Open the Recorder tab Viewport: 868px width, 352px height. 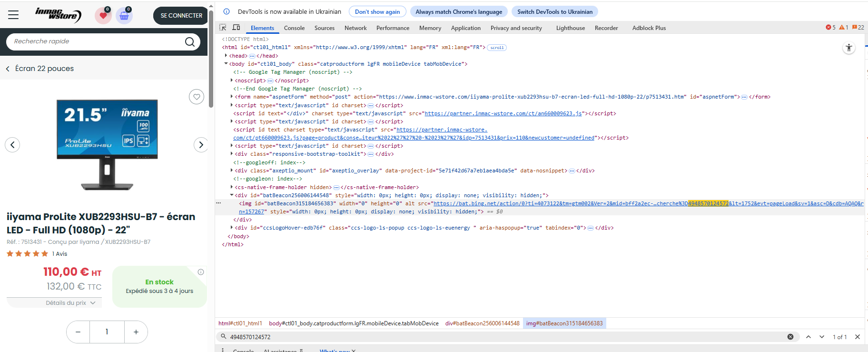pos(606,28)
